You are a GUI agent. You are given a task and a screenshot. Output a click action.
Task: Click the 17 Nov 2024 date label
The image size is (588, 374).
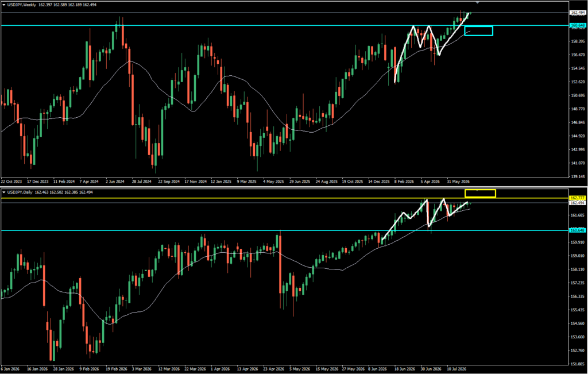point(196,181)
